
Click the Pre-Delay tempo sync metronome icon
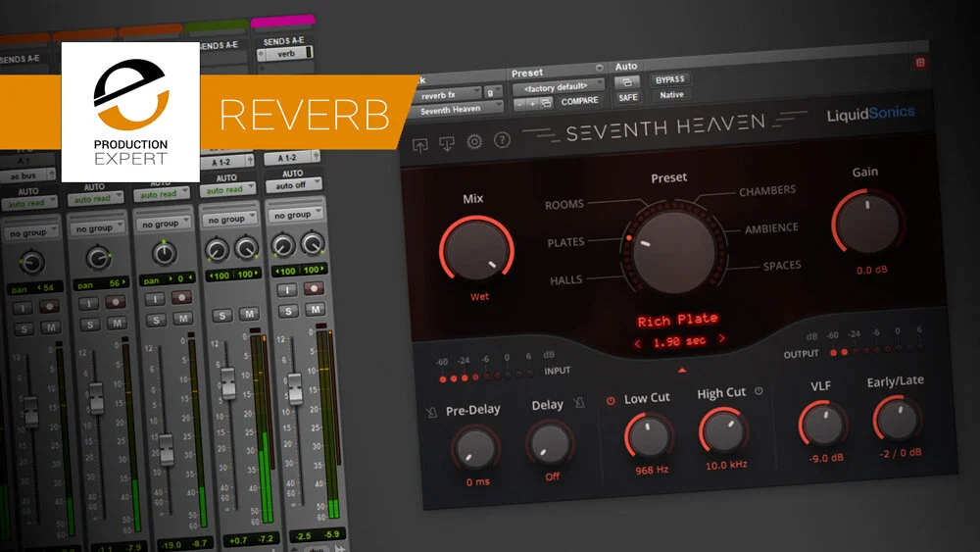(x=431, y=413)
